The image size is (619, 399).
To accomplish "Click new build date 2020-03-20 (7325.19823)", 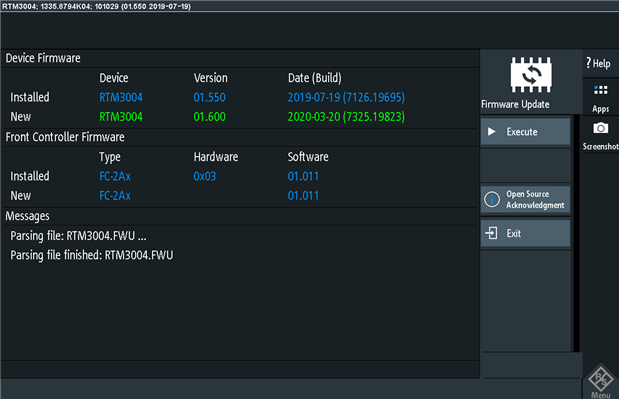I will click(346, 117).
